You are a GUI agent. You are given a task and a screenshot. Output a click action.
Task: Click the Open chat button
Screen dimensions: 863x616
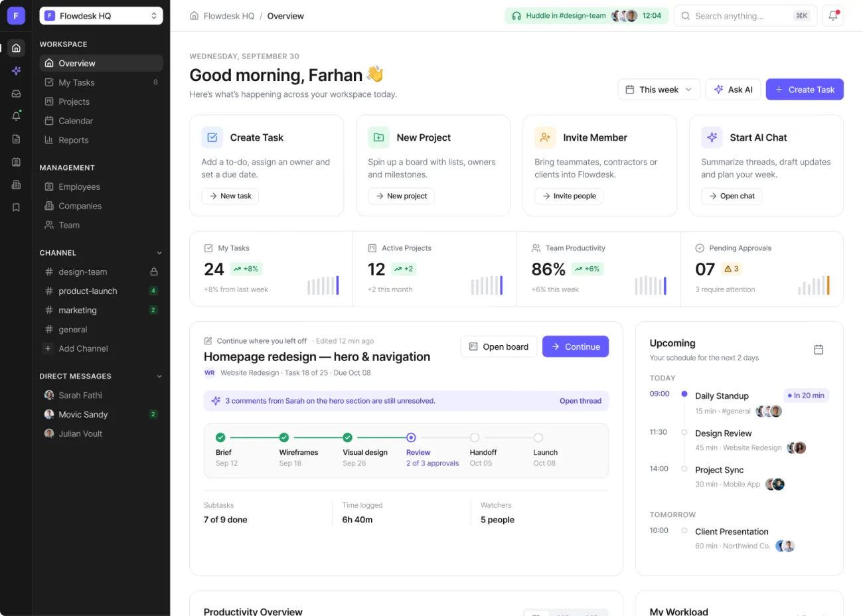[x=731, y=196]
